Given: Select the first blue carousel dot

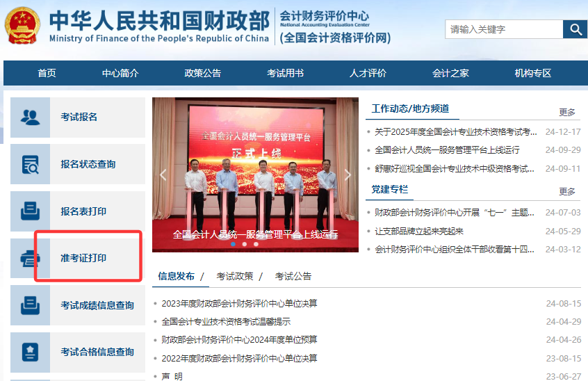Looking at the screenshot, I should click(x=234, y=244).
